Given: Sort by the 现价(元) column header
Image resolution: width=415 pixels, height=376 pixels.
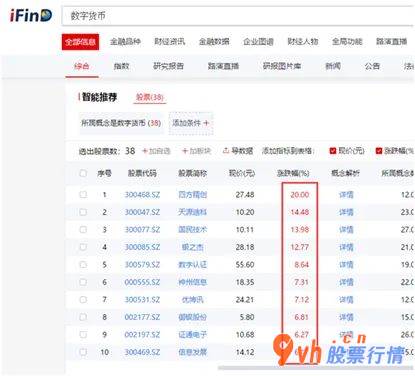Looking at the screenshot, I should coord(242,173).
